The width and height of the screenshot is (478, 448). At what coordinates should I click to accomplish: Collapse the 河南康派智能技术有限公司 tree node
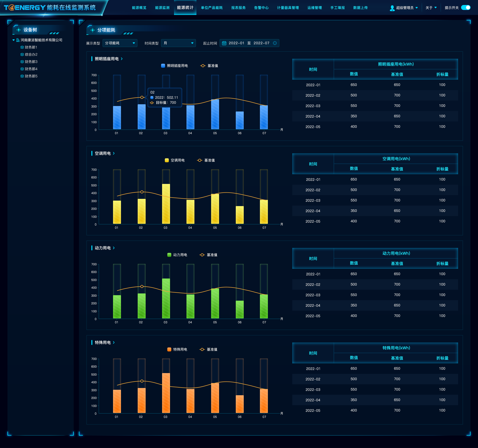point(13,40)
